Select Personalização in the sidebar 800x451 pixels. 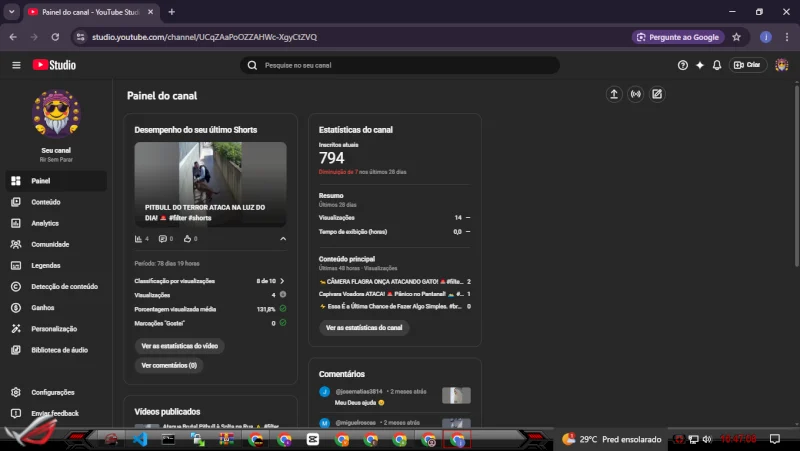pos(54,329)
